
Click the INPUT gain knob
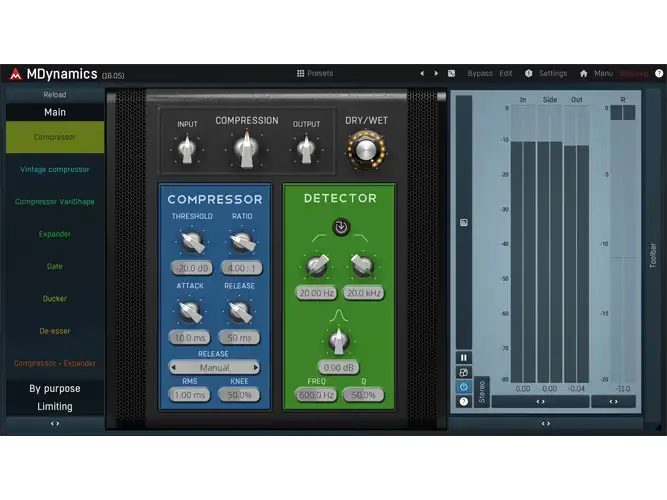(187, 150)
